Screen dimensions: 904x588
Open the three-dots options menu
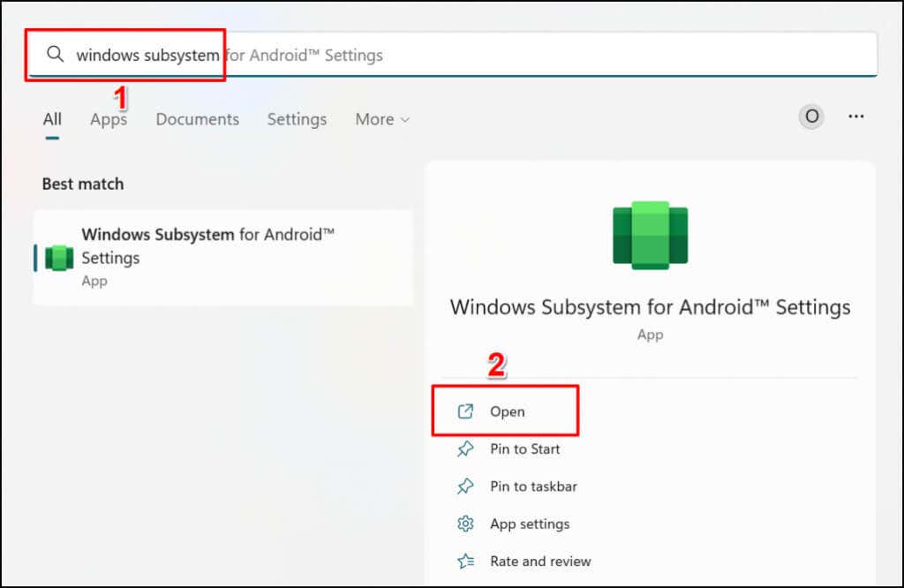[856, 117]
